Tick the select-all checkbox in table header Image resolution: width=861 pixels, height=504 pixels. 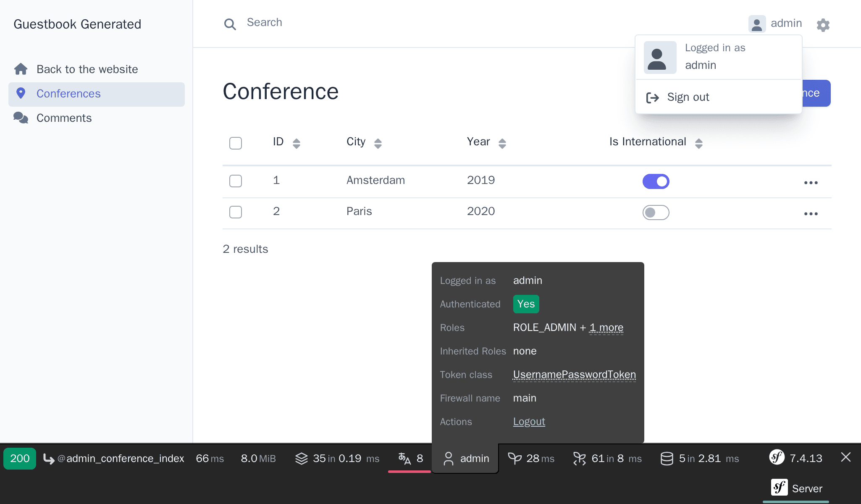(236, 143)
